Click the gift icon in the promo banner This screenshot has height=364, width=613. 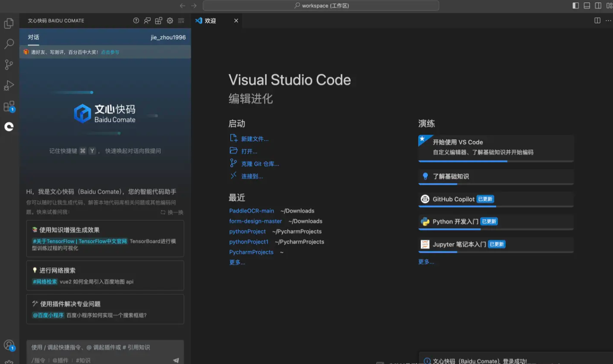point(26,52)
